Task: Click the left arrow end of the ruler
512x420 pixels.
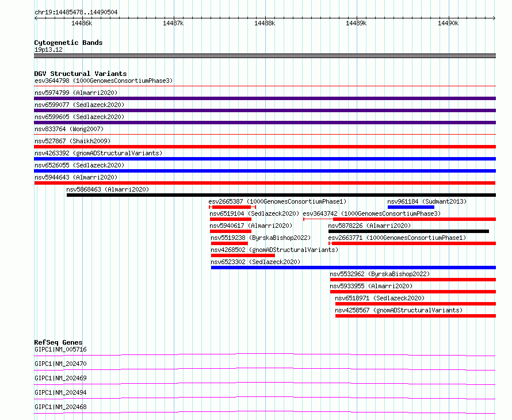Action: [36, 18]
